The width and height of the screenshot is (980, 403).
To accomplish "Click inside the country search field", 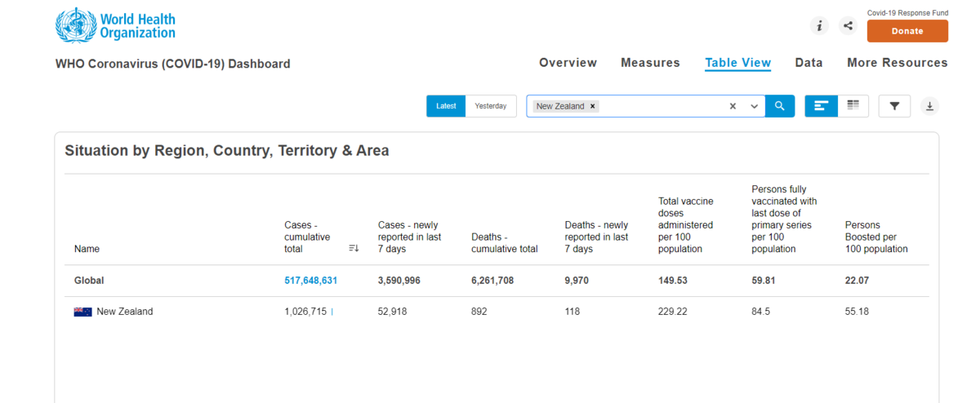I will click(661, 106).
